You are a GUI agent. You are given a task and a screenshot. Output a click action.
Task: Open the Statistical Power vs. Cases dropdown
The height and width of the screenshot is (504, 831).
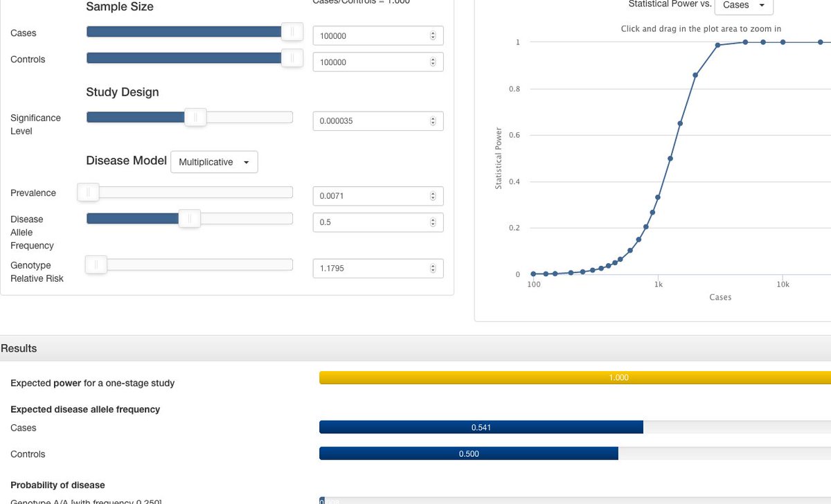(x=744, y=5)
